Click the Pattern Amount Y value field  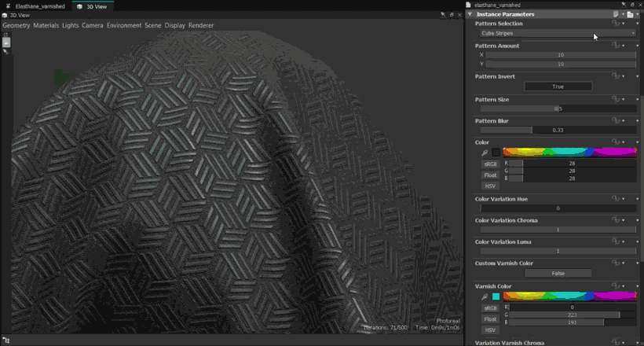point(561,64)
